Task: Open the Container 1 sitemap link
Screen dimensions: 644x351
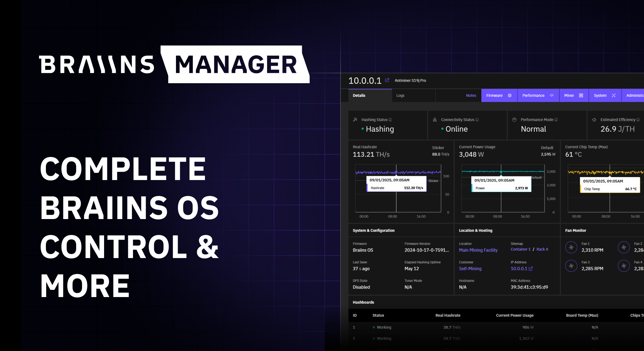Action: 520,249
